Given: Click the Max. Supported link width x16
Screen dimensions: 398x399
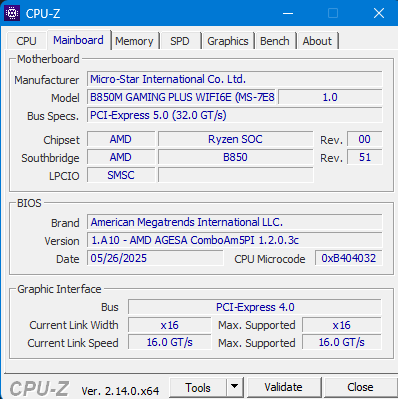Looking at the screenshot, I should [x=342, y=325].
